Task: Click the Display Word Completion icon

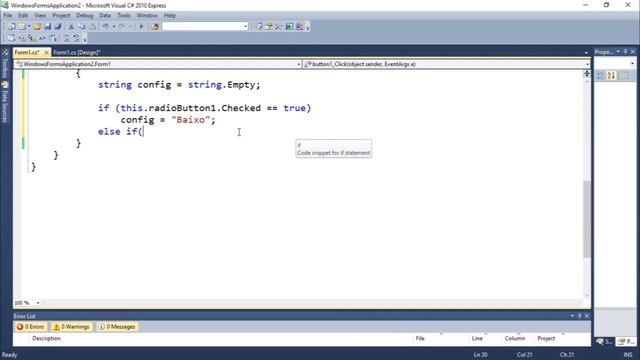Action: pos(42,38)
